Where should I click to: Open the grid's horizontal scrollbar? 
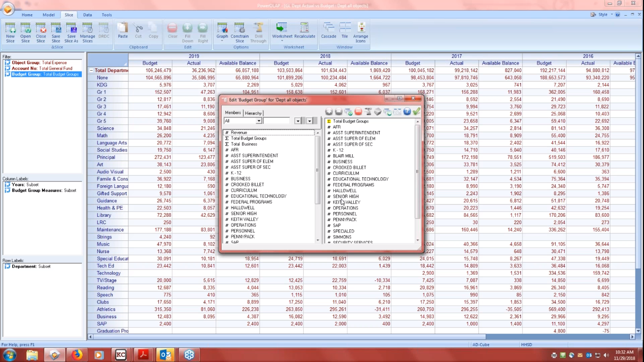pos(362,337)
